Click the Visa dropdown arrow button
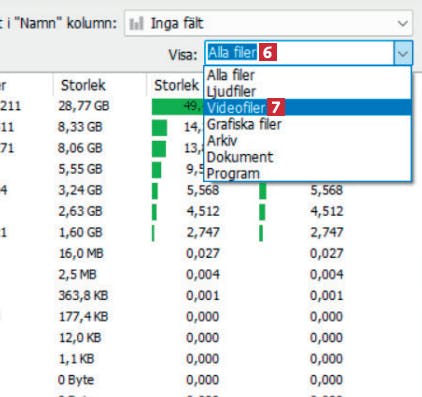422x397 pixels. (x=403, y=53)
